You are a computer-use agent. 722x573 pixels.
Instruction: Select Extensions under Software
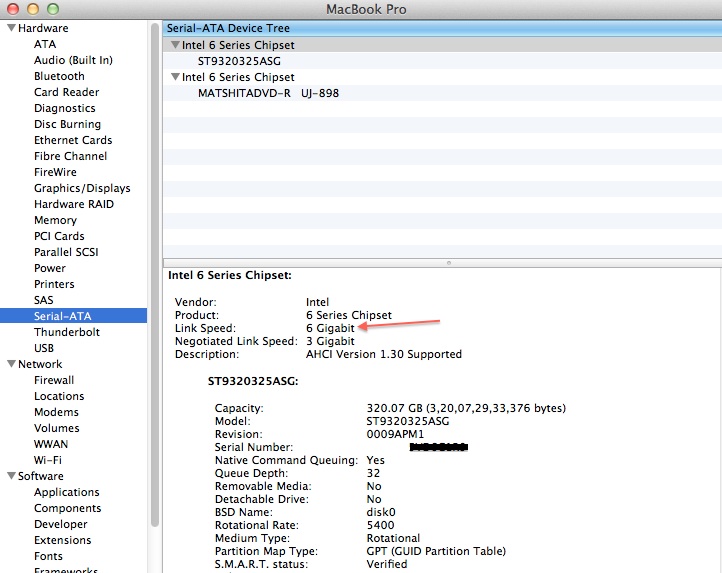coord(63,540)
